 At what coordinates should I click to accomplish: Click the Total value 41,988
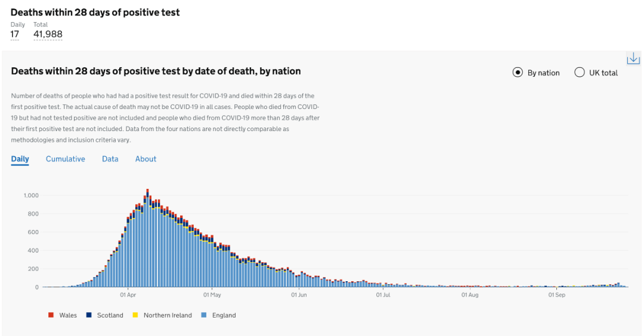click(x=48, y=34)
